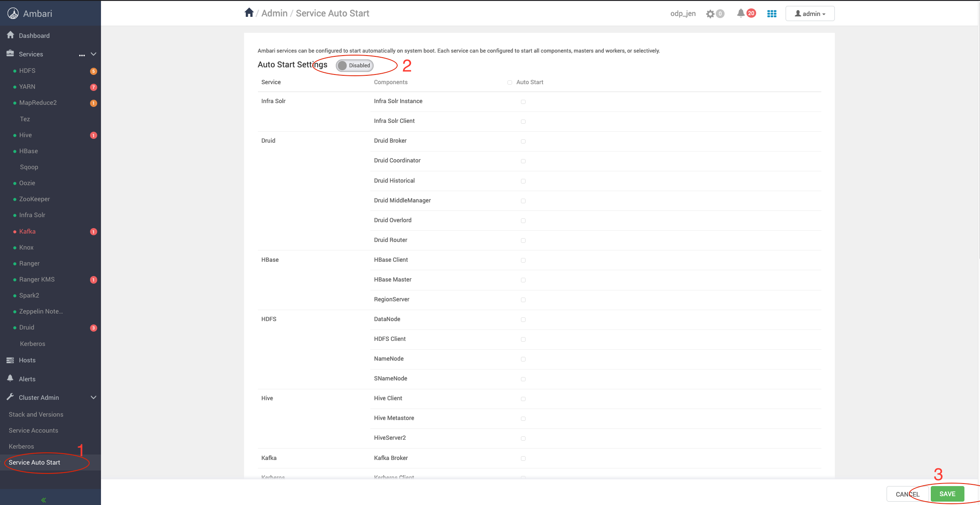Viewport: 980px width, 505px height.
Task: Collapse the Services section chevron
Action: (93, 54)
